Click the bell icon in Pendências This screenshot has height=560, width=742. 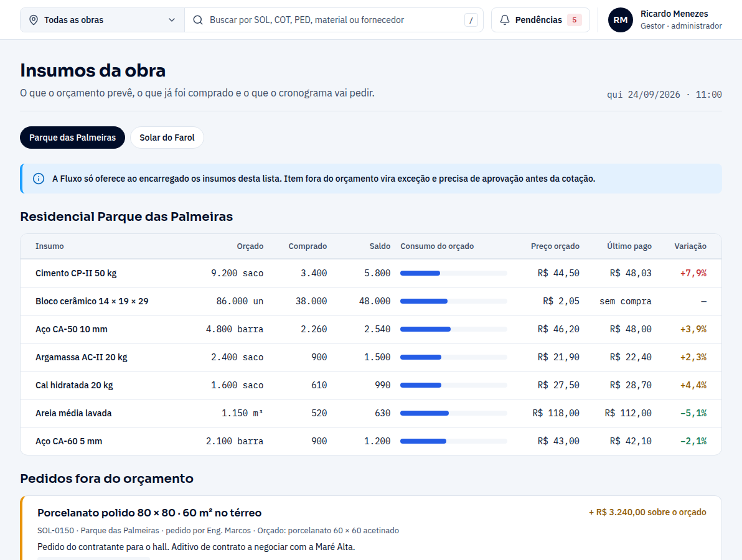click(505, 20)
